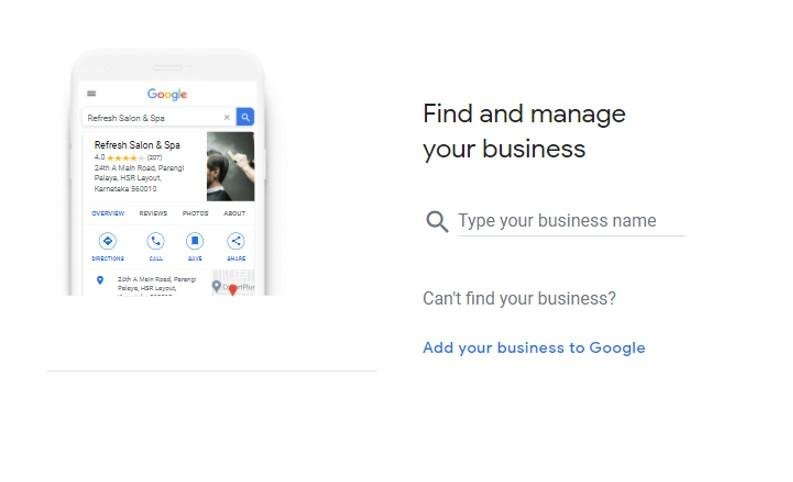Tap the Directions icon
793x482 pixels.
point(108,241)
